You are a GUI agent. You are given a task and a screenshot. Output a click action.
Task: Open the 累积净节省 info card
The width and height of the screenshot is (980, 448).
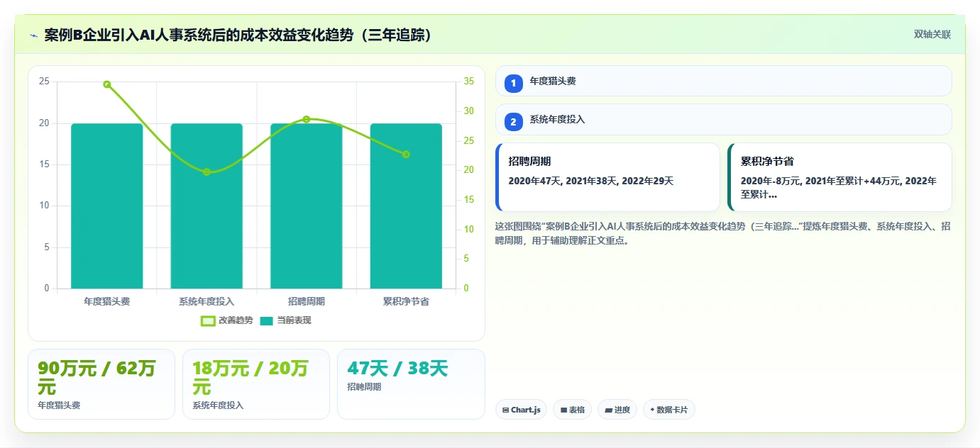coord(839,177)
